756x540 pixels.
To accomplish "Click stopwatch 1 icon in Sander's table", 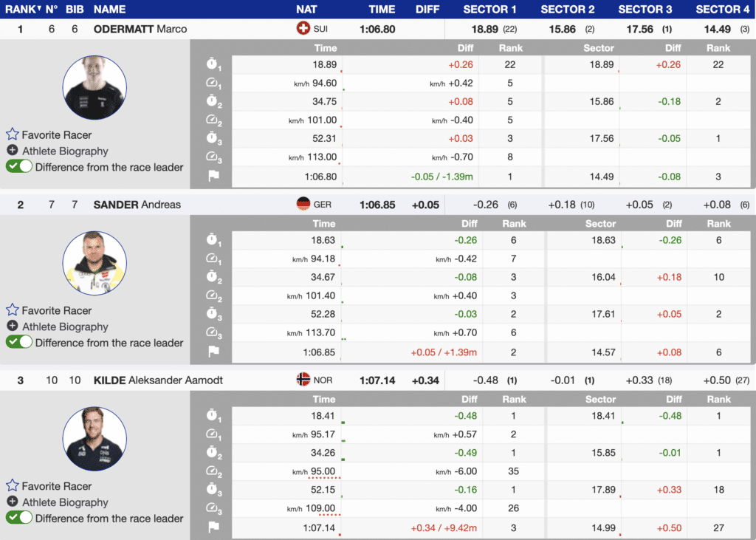I will tap(213, 241).
